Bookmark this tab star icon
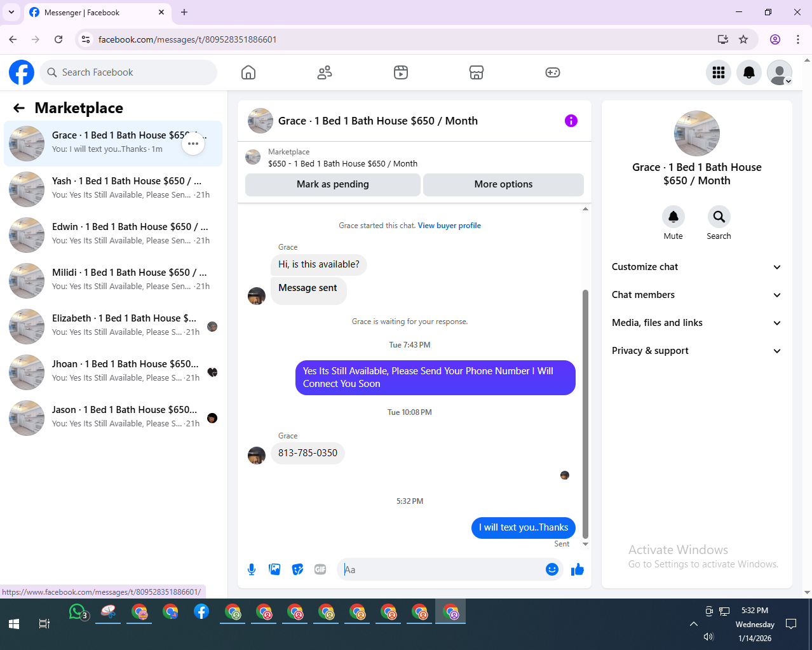 tap(743, 39)
